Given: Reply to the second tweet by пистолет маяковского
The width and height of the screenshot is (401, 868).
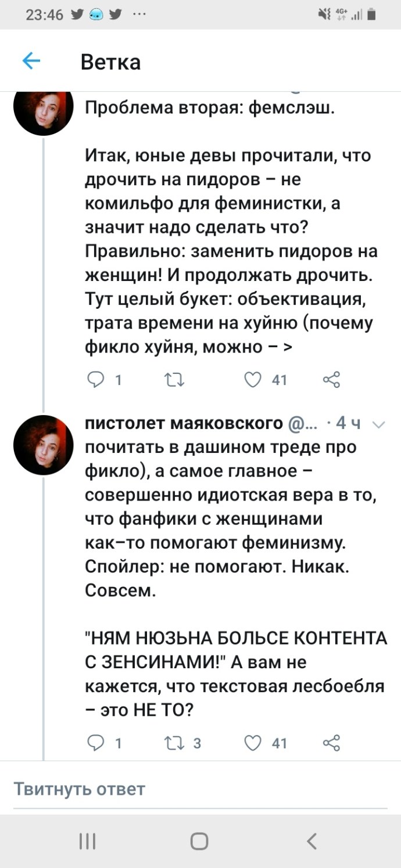Looking at the screenshot, I should coord(95,743).
